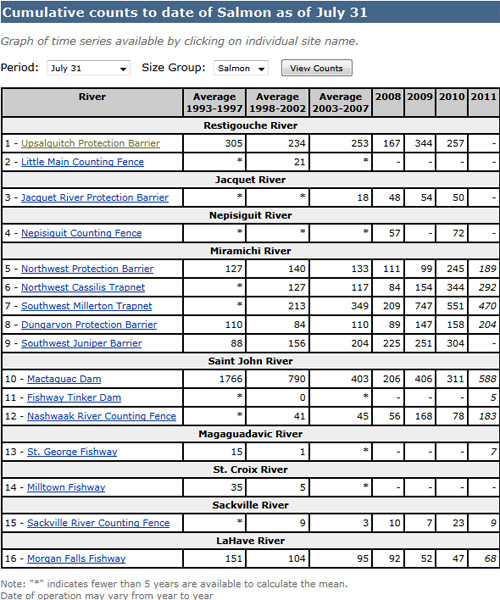Open the Milltown Fishway link

66,488
